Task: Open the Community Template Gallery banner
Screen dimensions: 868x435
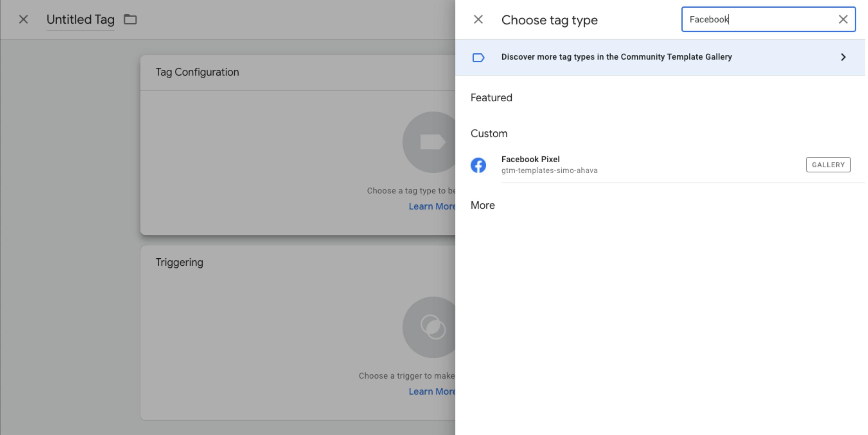Action: pyautogui.click(x=660, y=57)
